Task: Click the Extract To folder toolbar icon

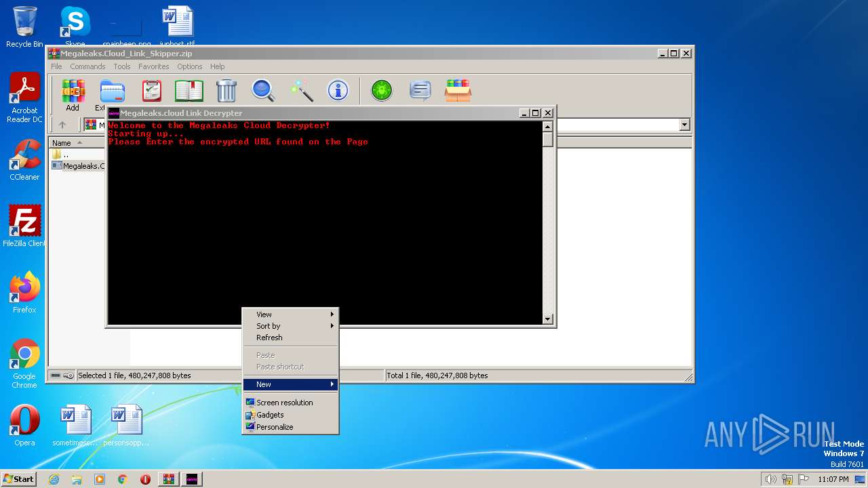Action: (x=112, y=91)
